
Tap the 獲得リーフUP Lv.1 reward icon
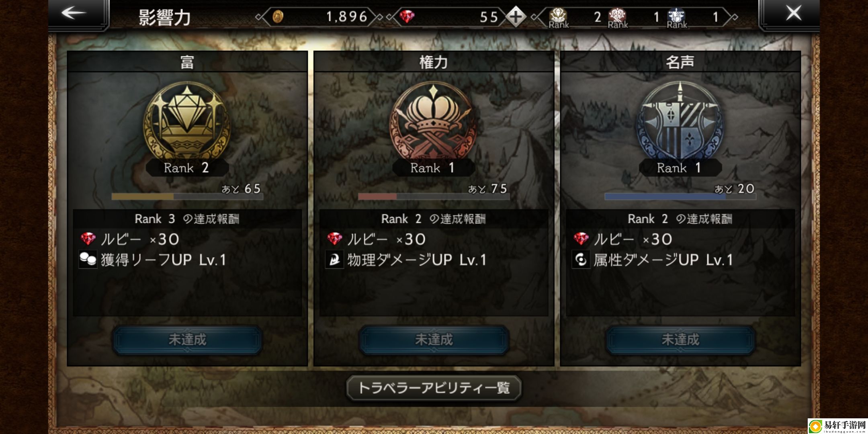[x=88, y=260]
